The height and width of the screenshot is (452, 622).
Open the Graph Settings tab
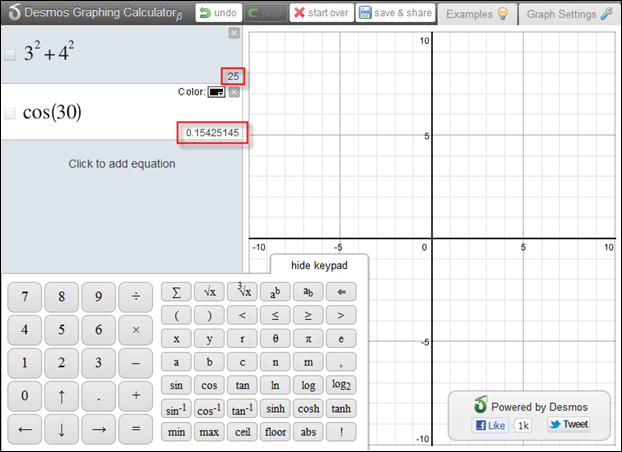[x=569, y=14]
